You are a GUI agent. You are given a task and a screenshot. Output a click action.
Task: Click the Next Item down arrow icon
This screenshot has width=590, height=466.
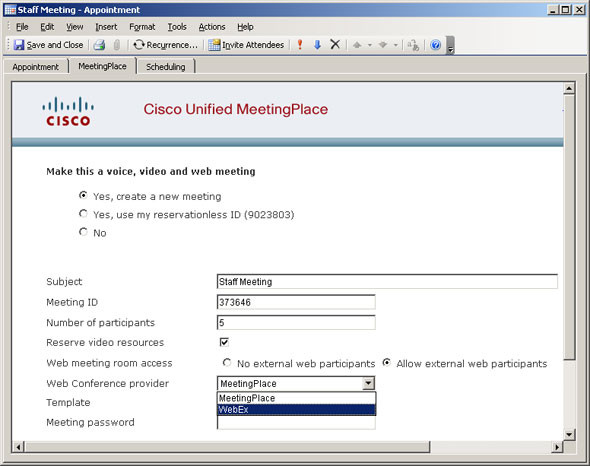click(383, 45)
